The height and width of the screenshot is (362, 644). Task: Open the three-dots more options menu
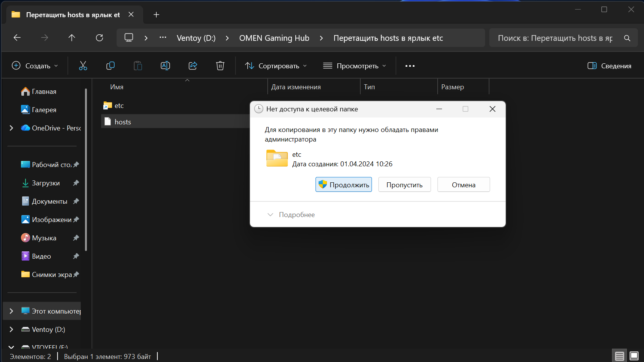tap(410, 66)
